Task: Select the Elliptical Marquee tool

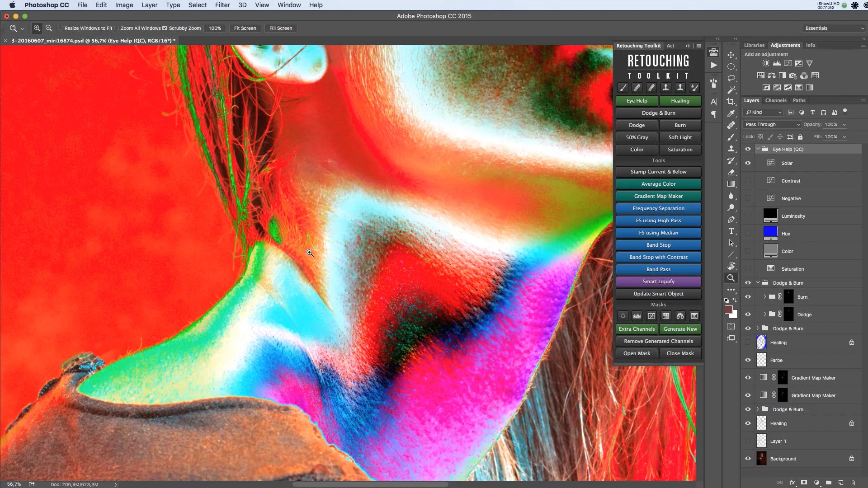Action: (731, 66)
